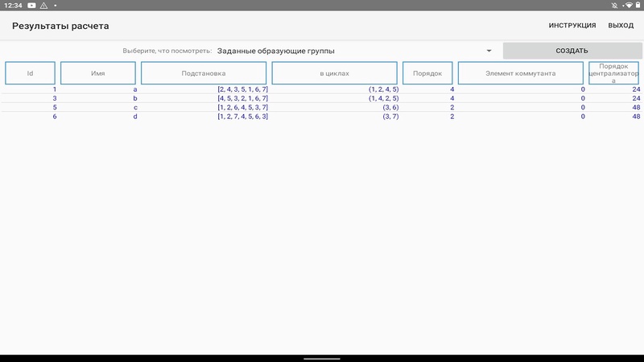The image size is (644, 362).
Task: Select the Порядок column header
Action: coord(427,73)
